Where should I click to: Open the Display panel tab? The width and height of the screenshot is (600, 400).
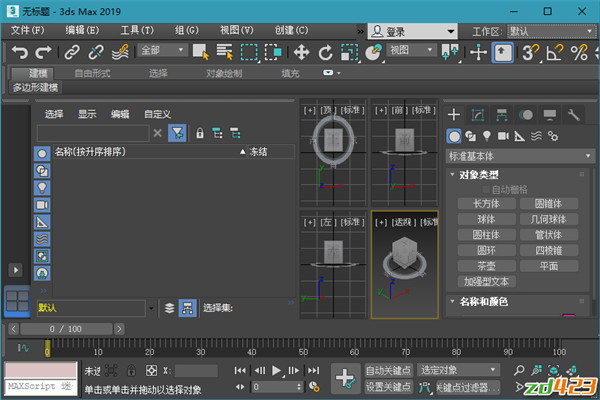click(x=550, y=114)
